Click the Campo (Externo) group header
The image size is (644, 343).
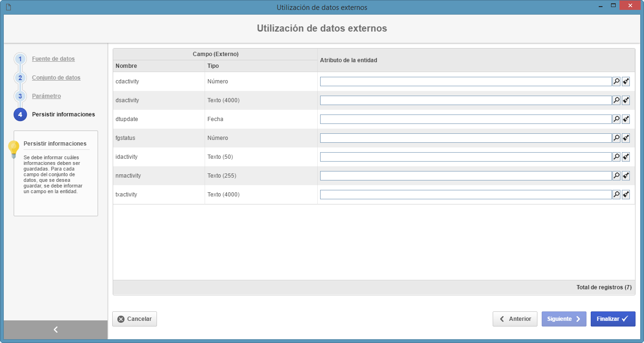(x=215, y=54)
